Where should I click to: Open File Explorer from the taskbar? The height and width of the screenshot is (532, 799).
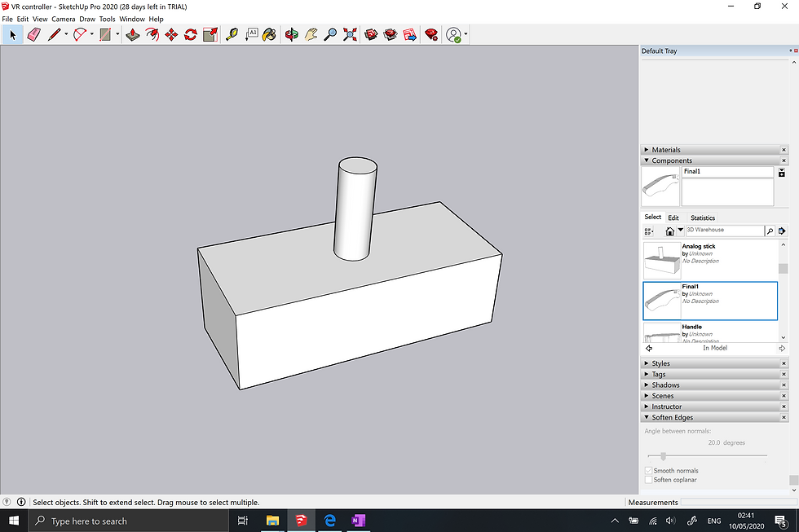coord(272,521)
